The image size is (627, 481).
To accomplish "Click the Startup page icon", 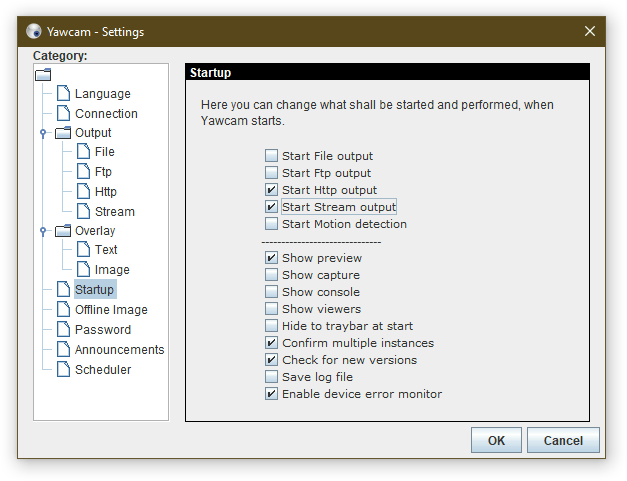I will click(63, 289).
